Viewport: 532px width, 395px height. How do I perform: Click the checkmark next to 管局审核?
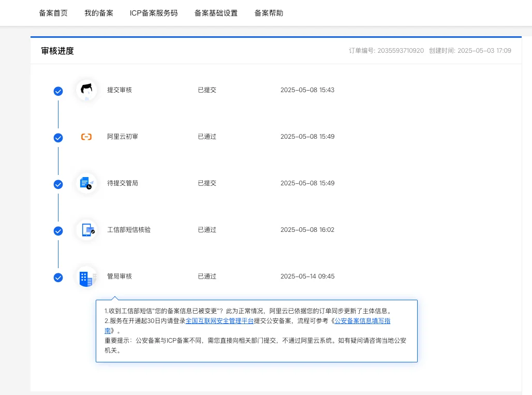click(x=58, y=277)
